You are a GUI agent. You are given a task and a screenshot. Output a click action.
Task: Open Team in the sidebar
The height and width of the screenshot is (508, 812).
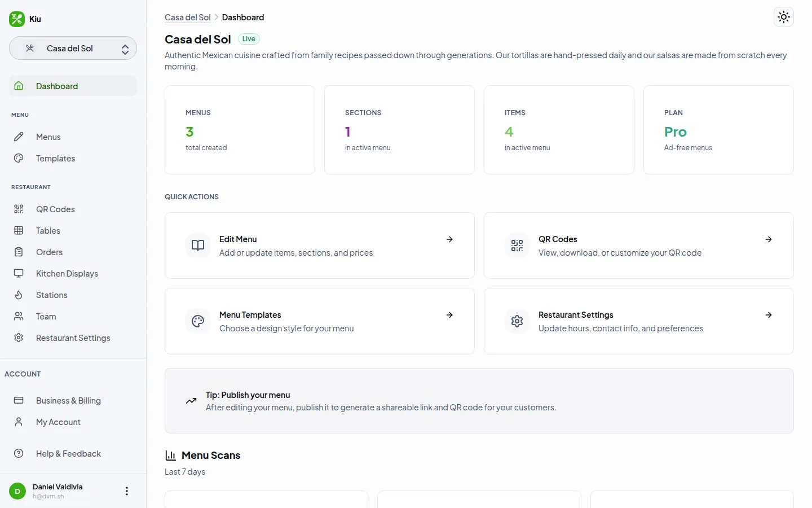73,316
